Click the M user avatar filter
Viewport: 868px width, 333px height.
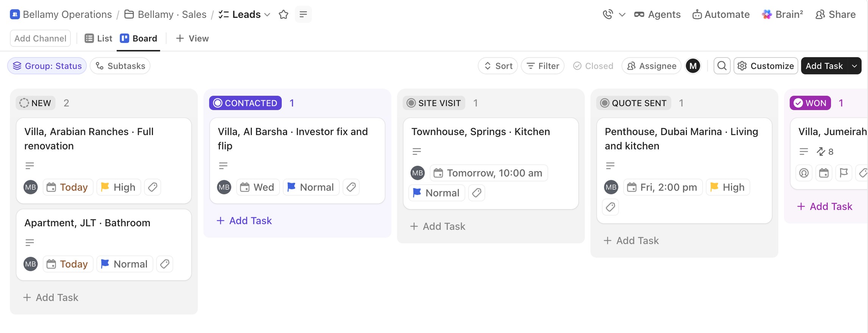point(693,66)
